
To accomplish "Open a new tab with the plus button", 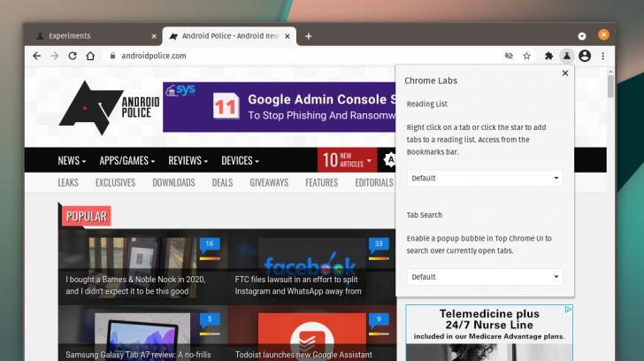I will [x=309, y=36].
